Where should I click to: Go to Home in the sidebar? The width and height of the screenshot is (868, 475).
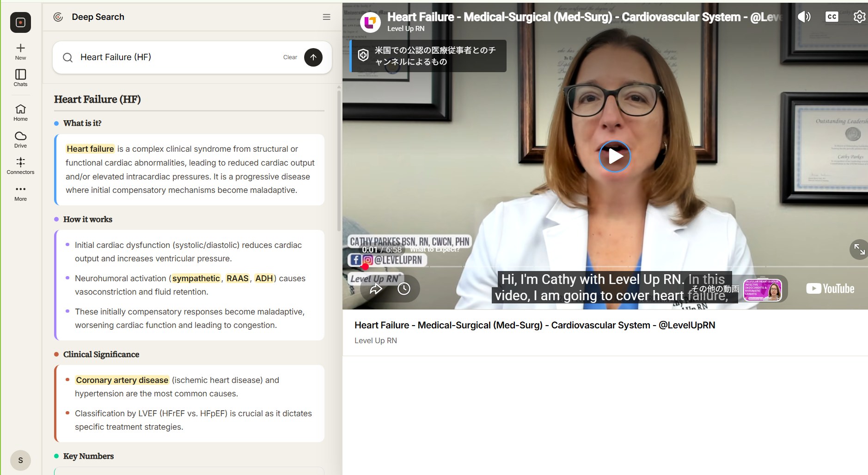tap(20, 113)
